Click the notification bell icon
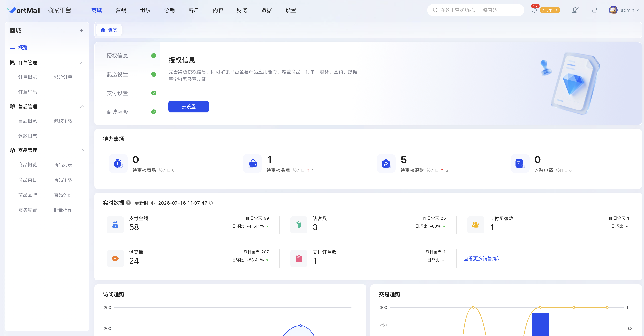 [534, 10]
